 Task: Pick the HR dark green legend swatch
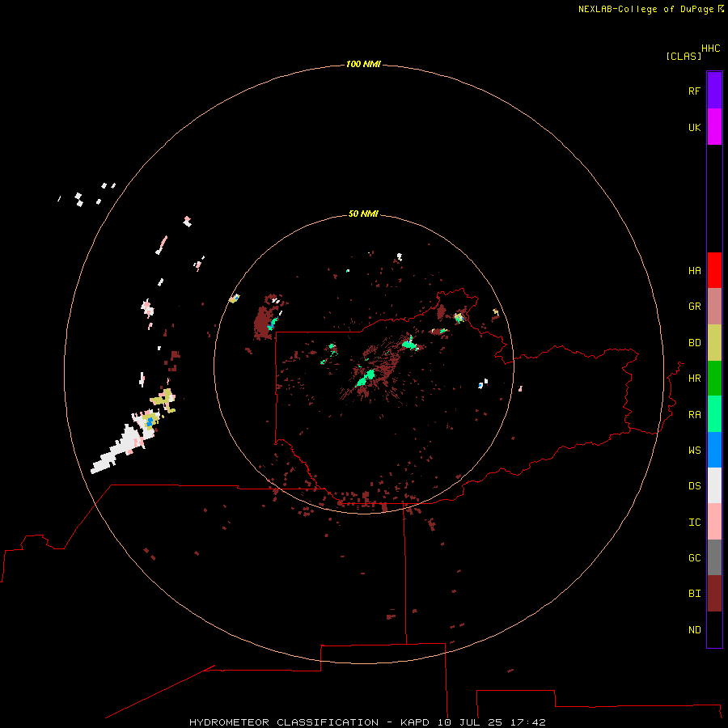(x=714, y=379)
